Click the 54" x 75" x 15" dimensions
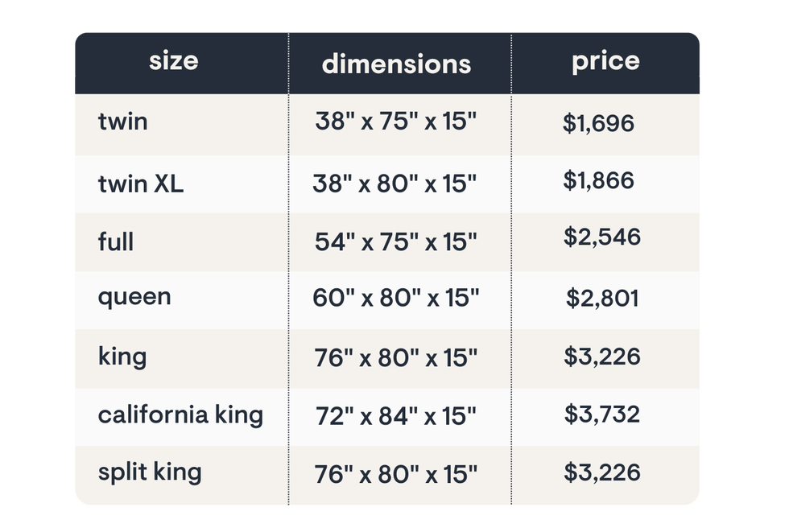The width and height of the screenshot is (789, 532). point(396,242)
